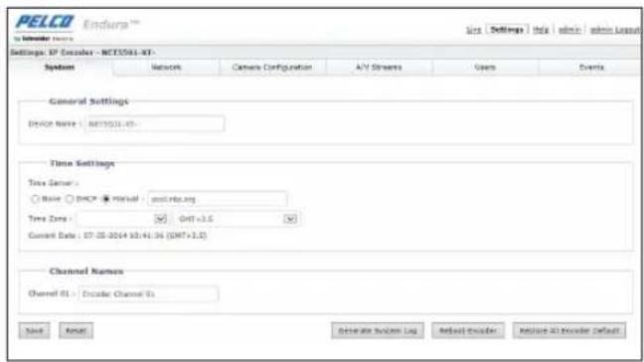Screen dimensions: 644x362
Task: Open the Live view link
Action: coord(473,30)
